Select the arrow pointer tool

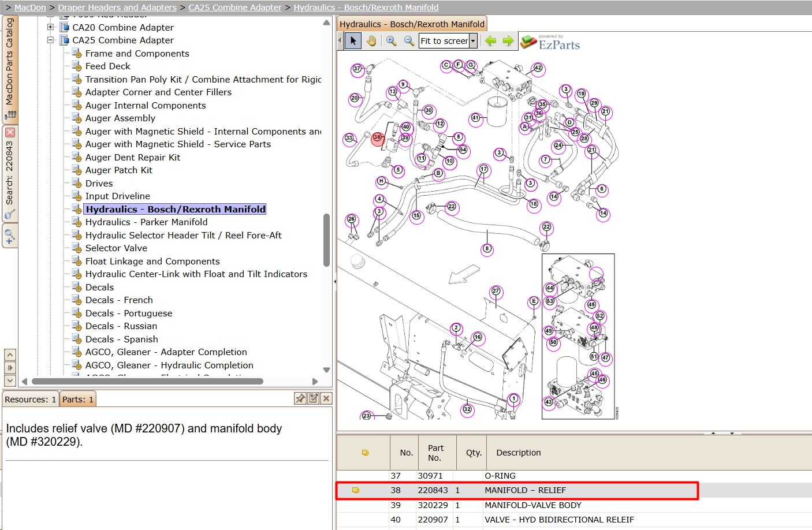click(x=353, y=41)
